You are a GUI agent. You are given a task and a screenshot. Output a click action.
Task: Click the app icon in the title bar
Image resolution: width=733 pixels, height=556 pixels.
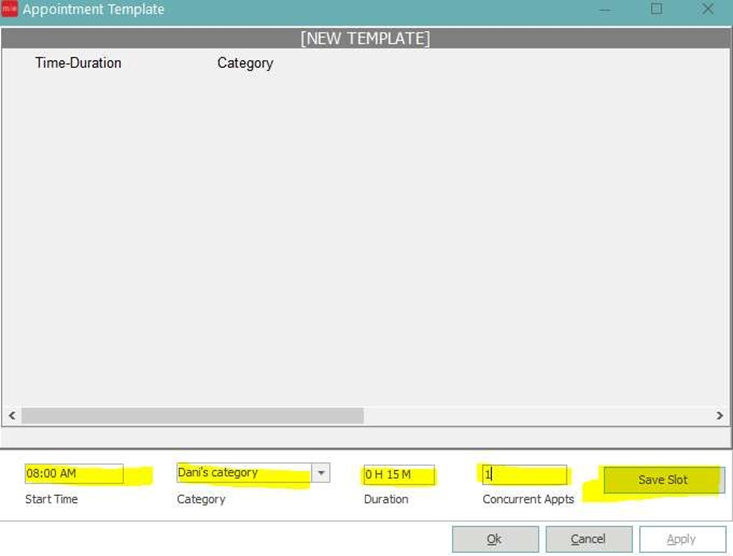[10, 10]
